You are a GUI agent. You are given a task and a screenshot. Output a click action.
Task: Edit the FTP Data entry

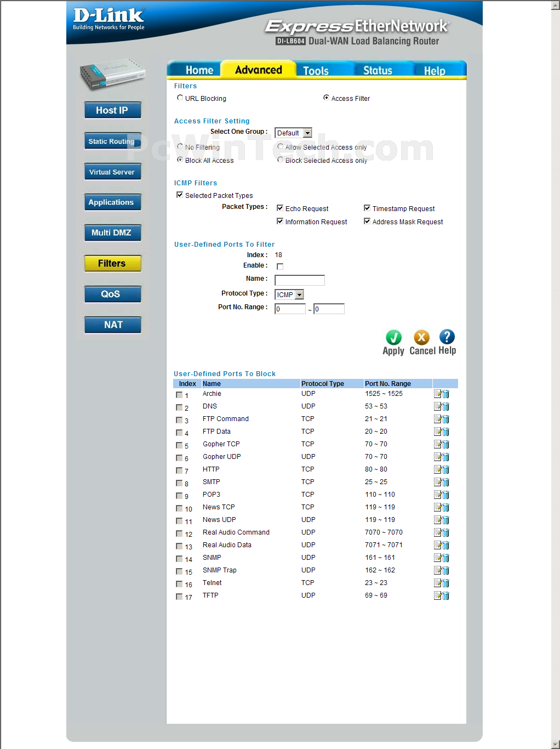coord(438,432)
